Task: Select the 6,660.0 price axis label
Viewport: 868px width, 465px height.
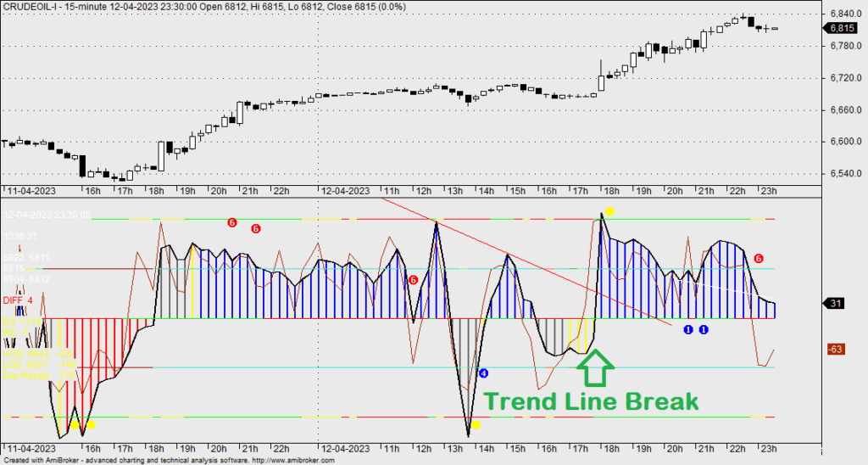Action: point(846,110)
